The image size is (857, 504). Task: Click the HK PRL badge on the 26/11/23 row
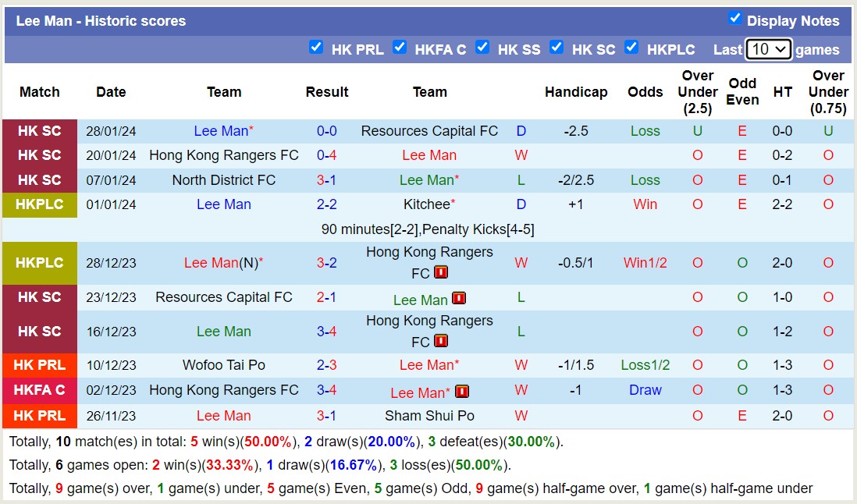coord(39,416)
